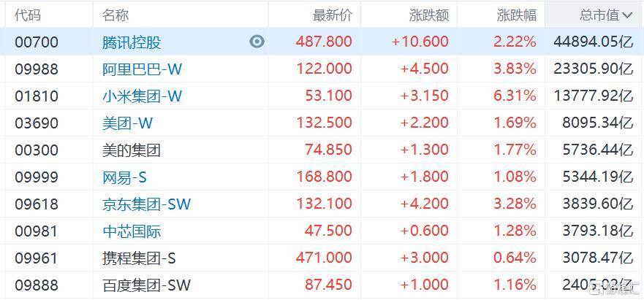The width and height of the screenshot is (644, 300).
Task: Select the 美的集团 row name
Action: click(x=132, y=150)
